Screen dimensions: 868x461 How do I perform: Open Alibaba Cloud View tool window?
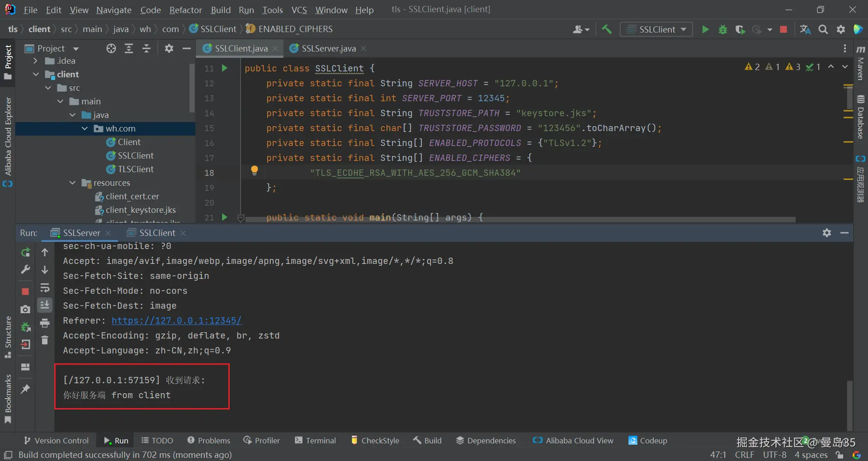(x=573, y=441)
